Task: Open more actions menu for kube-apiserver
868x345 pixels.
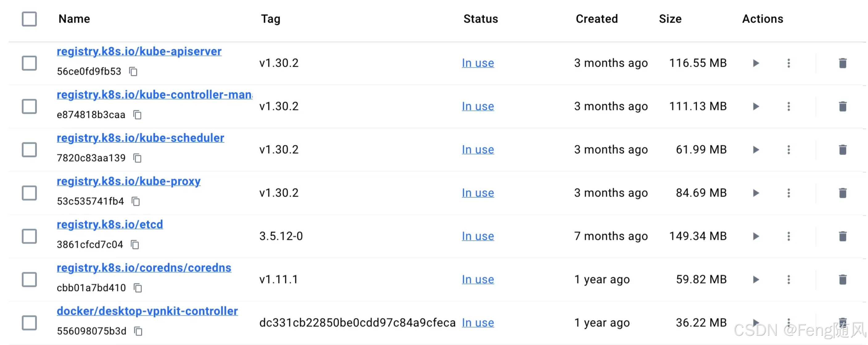Action: click(788, 63)
